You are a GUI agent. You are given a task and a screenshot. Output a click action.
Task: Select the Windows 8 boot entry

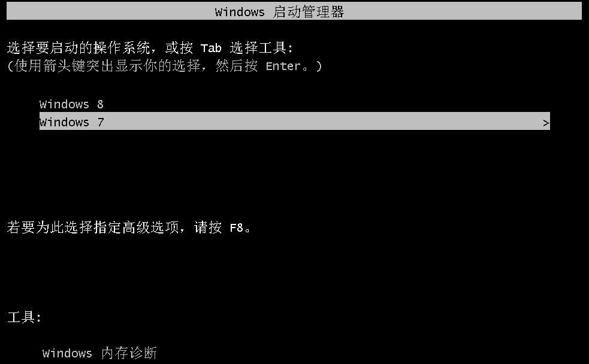71,104
